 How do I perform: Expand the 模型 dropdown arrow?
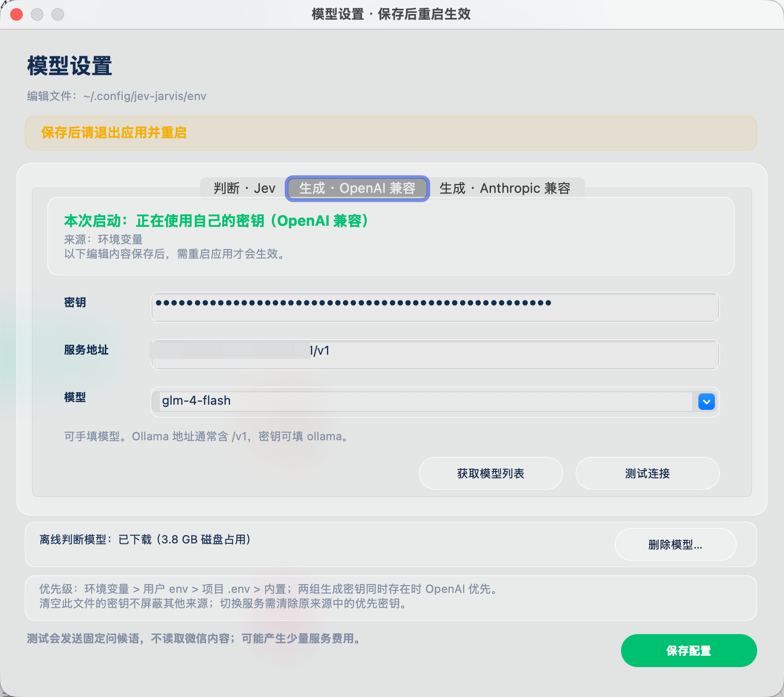706,402
